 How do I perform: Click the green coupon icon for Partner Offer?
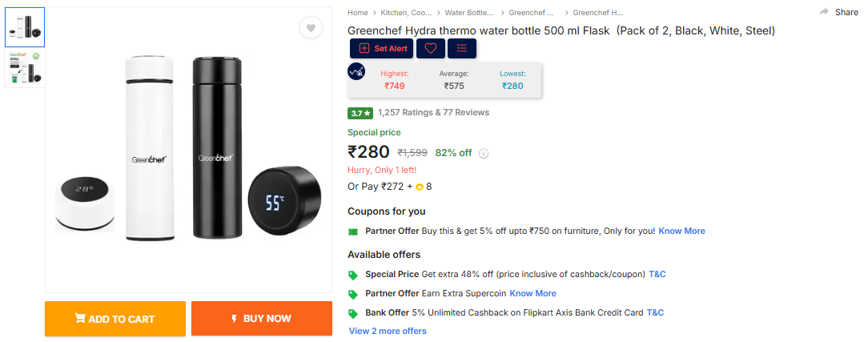pos(353,231)
